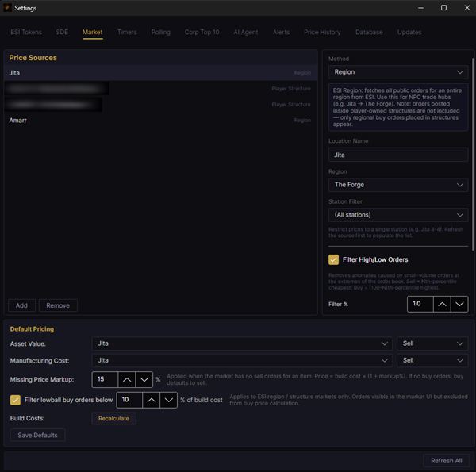476x472 pixels.
Task: Remove the selected price source
Action: (58, 305)
